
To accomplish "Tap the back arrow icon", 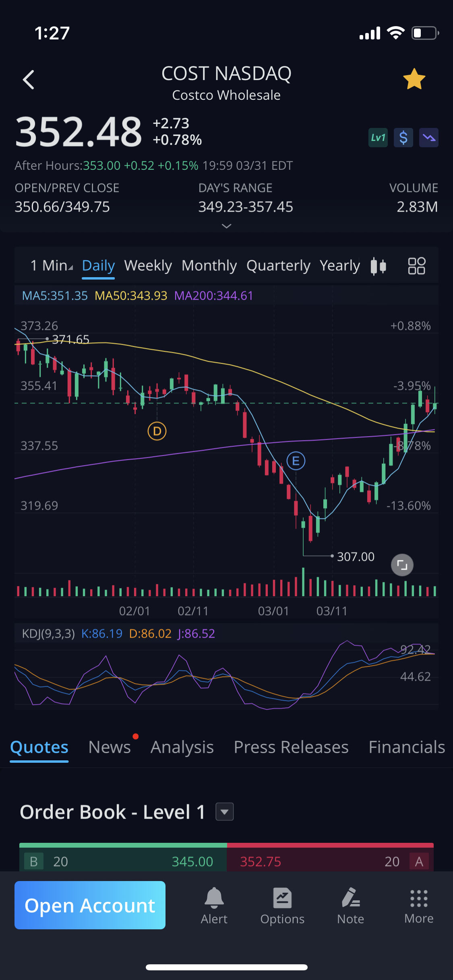I will click(29, 79).
